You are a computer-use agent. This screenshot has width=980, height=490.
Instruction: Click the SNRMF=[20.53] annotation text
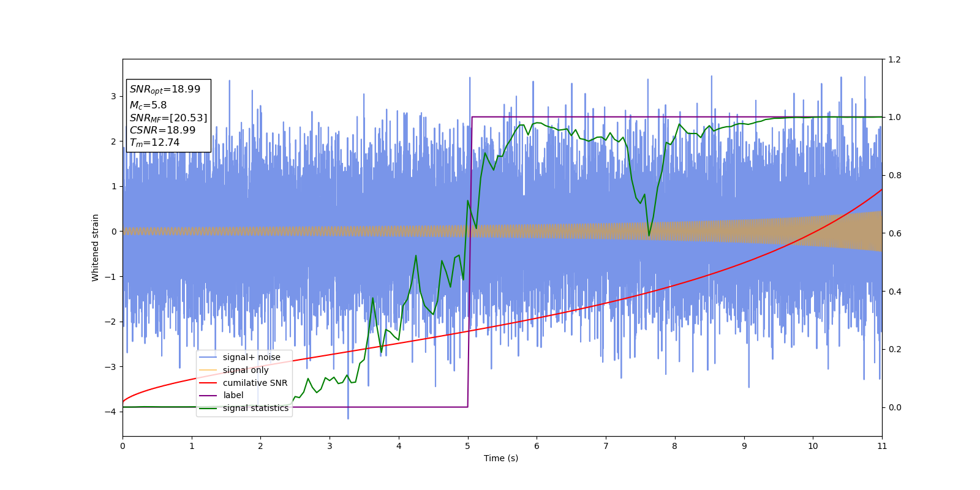tap(168, 118)
